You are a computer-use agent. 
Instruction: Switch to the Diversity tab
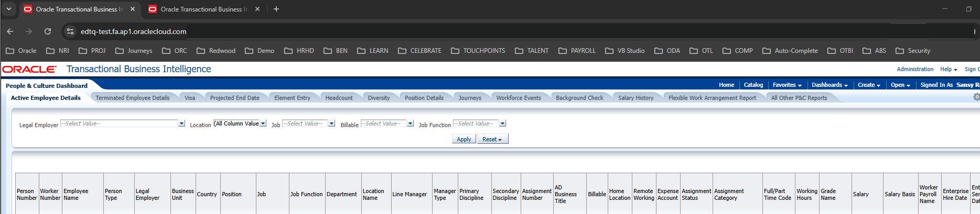pos(379,98)
